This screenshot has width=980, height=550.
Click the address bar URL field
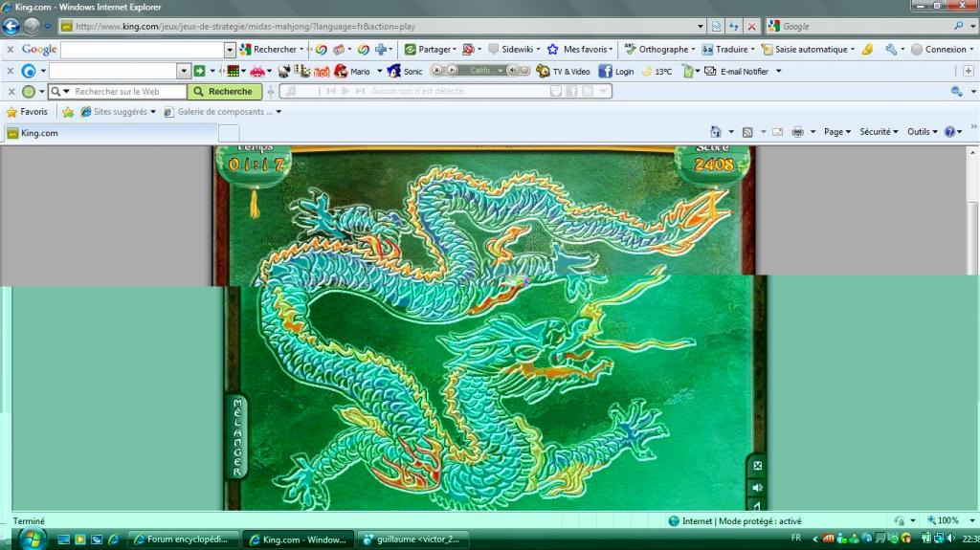click(381, 26)
